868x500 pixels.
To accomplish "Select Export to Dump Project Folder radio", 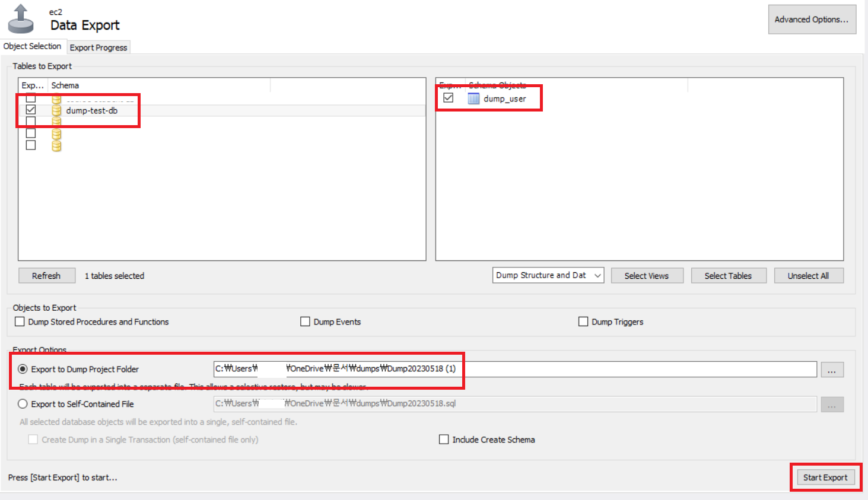I will [23, 369].
